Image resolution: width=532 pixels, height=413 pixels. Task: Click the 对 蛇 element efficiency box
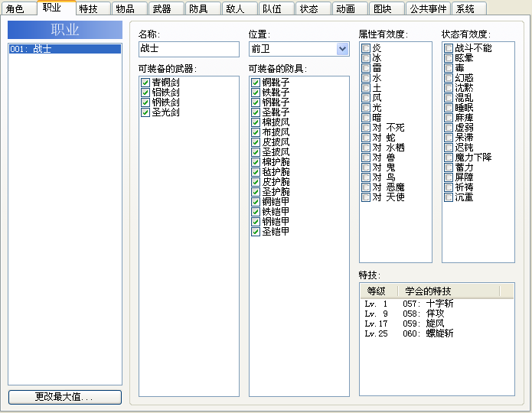click(x=366, y=138)
